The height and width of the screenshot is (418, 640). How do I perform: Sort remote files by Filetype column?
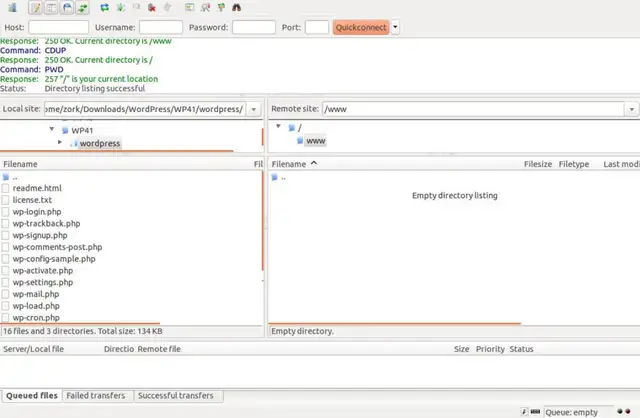(x=574, y=164)
